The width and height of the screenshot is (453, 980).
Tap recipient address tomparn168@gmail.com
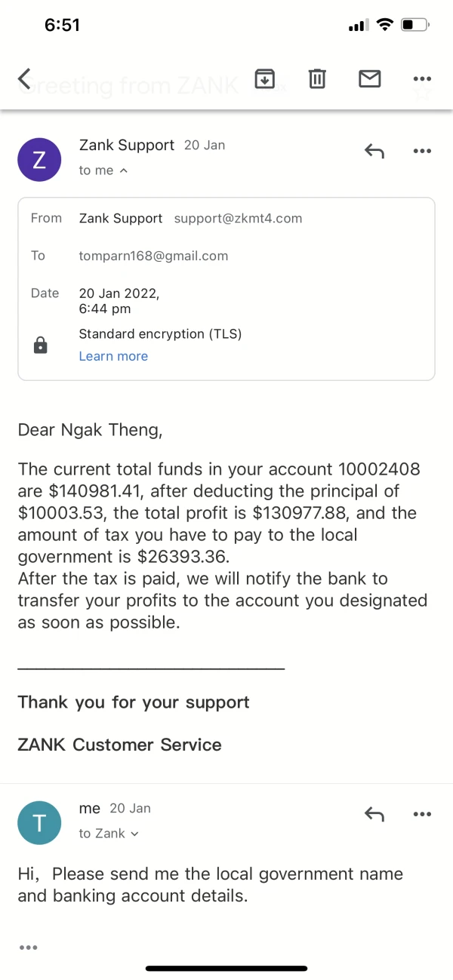pos(153,256)
